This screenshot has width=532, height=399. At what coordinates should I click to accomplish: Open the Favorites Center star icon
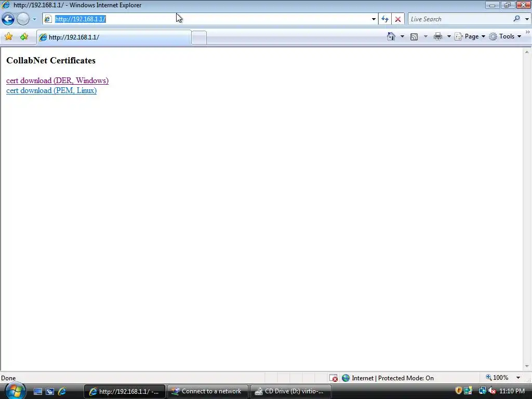[x=8, y=37]
